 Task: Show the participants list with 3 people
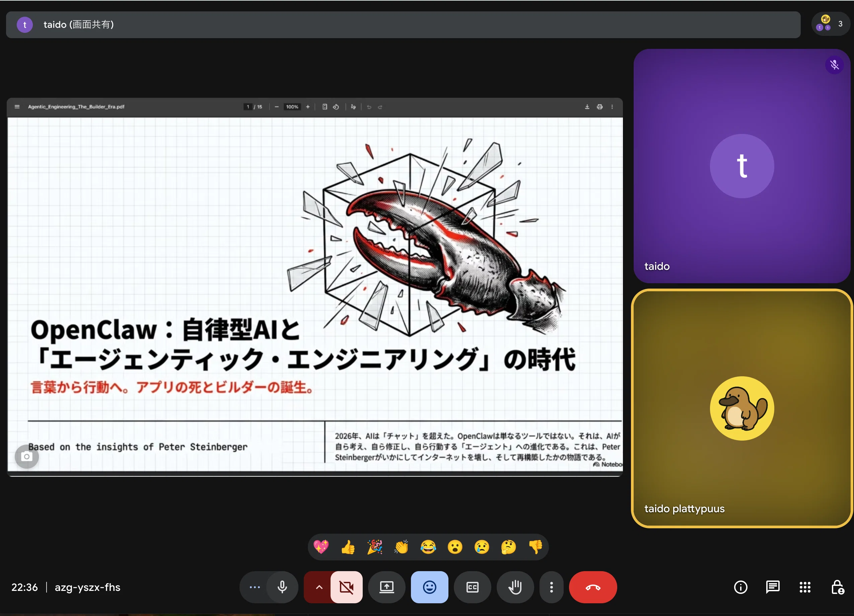[x=830, y=24]
